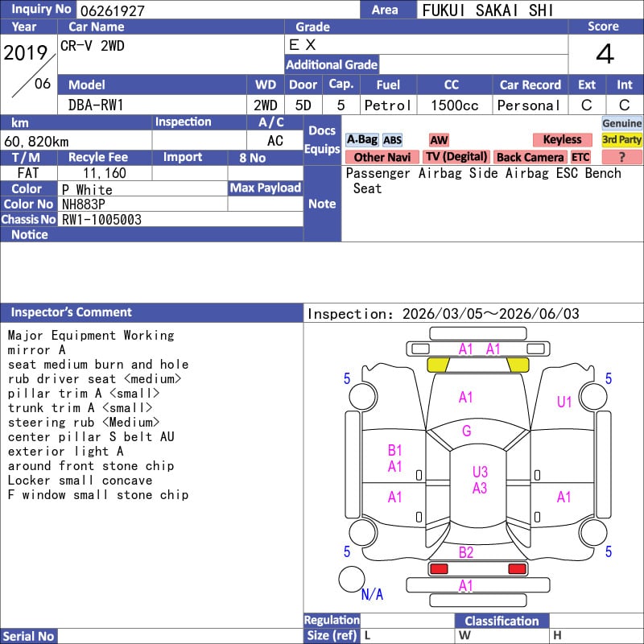Click the question mark equipment box
Viewport: 644px width, 644px height.
622,157
